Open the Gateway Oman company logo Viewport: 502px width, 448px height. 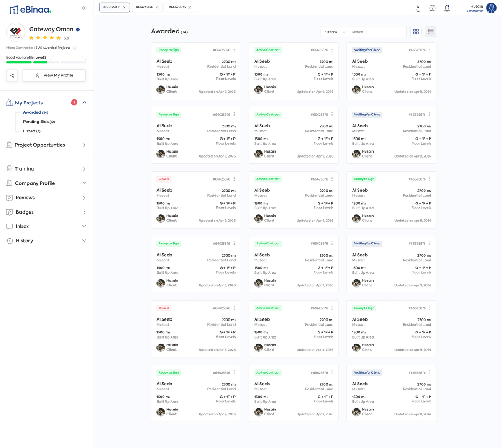pyautogui.click(x=15, y=32)
